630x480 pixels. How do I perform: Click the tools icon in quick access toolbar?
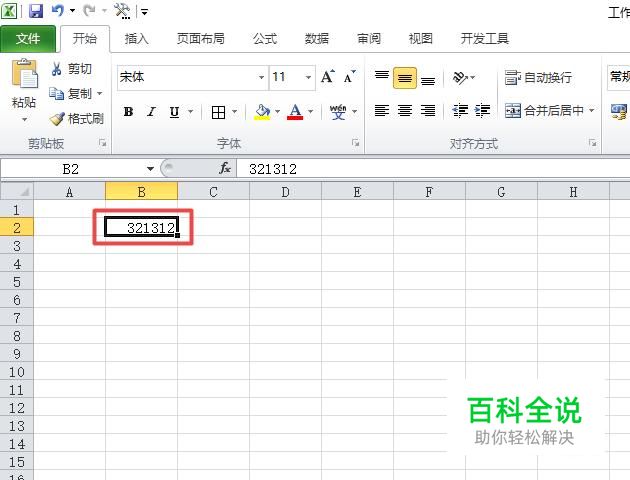point(122,11)
